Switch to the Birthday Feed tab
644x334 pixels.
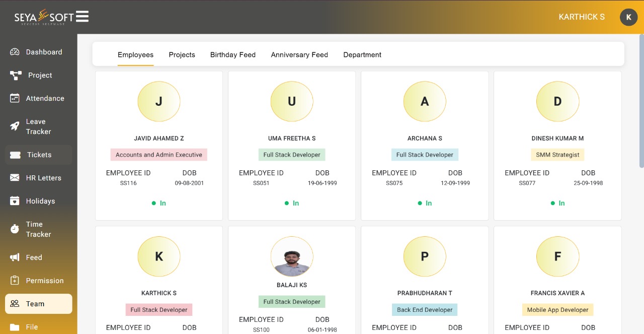[233, 54]
